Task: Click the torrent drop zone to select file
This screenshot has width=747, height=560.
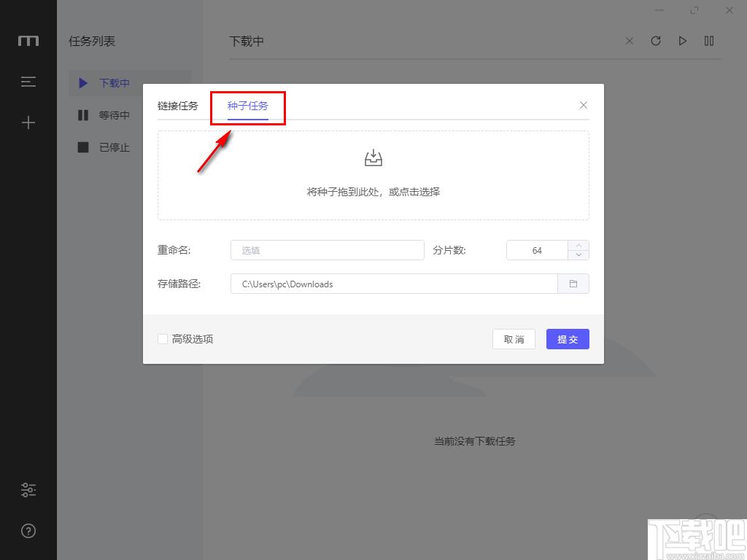Action: [373, 175]
